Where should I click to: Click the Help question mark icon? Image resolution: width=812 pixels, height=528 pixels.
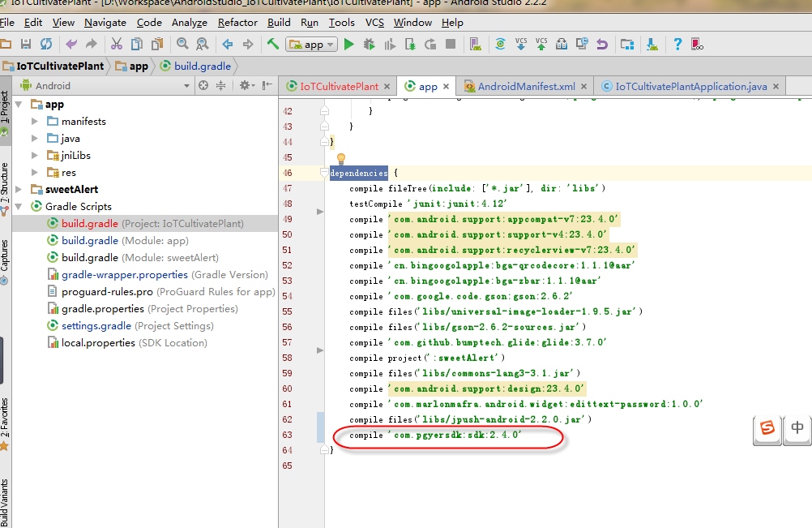[x=677, y=45]
